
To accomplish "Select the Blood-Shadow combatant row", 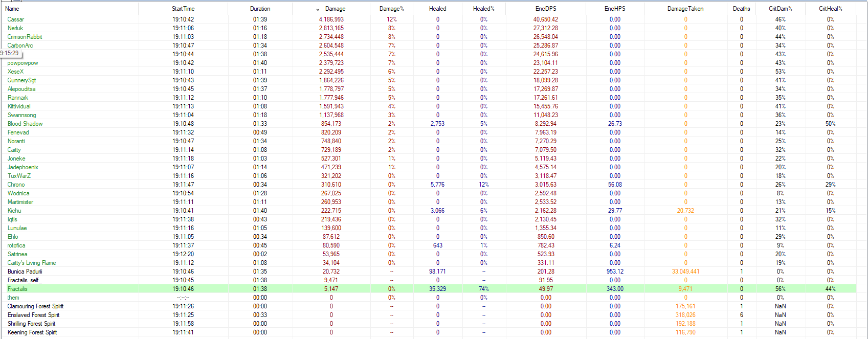I will (x=25, y=124).
